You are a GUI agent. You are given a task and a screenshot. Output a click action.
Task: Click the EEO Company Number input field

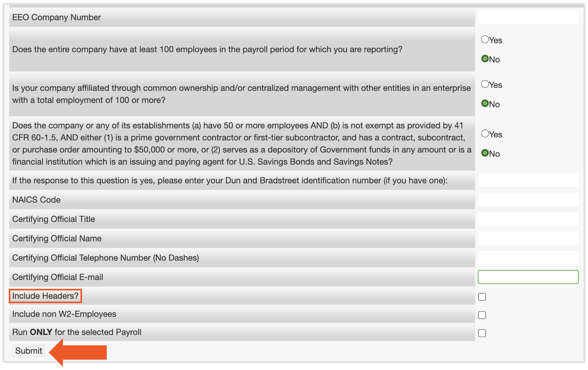pos(528,17)
